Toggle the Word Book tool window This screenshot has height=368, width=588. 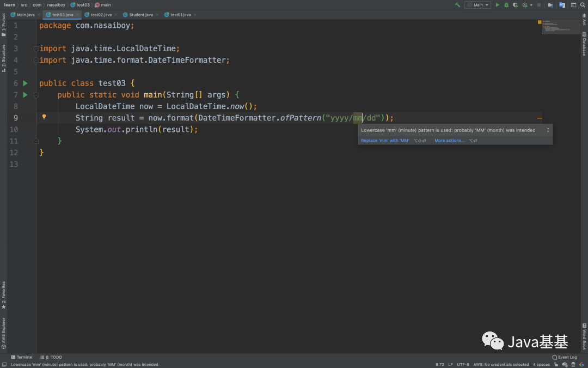pyautogui.click(x=584, y=336)
